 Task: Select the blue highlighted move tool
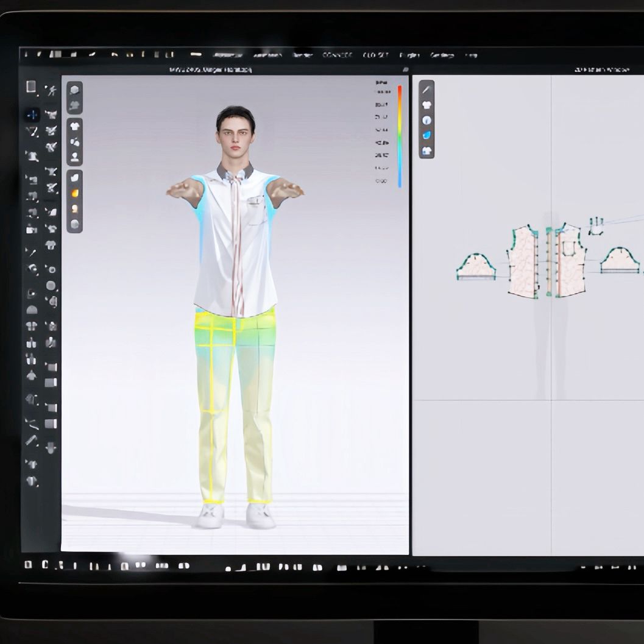pyautogui.click(x=32, y=115)
